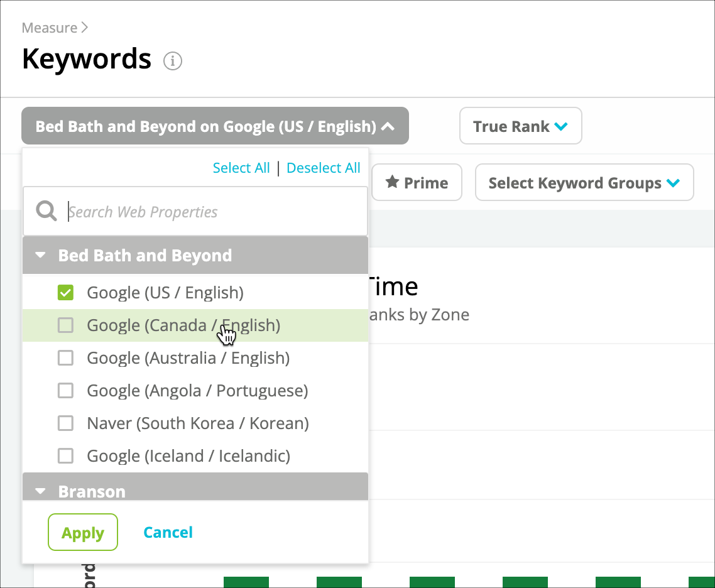Click the star icon on Prime button
The image size is (715, 588).
(392, 182)
